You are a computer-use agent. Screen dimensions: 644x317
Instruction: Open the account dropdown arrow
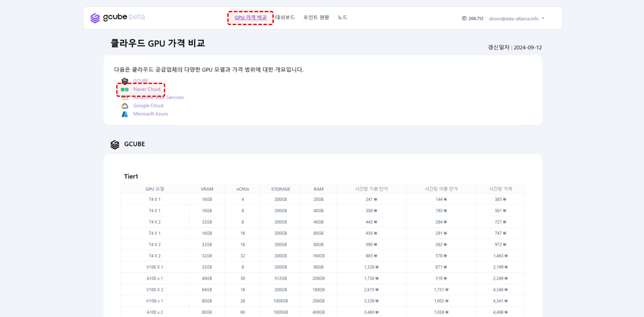(x=543, y=18)
